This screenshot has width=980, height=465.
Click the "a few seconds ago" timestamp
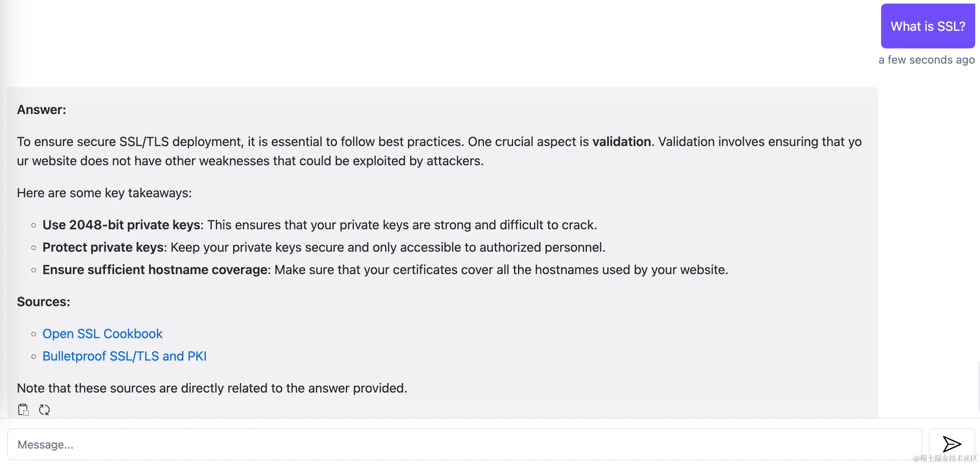pos(926,60)
